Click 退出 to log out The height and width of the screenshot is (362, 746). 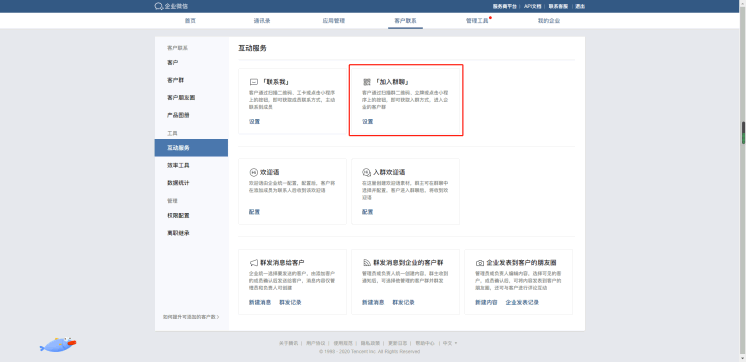pos(580,7)
